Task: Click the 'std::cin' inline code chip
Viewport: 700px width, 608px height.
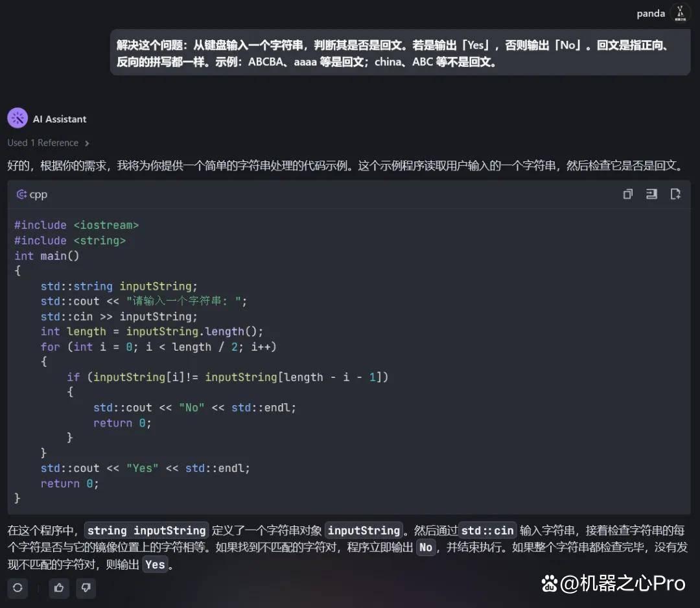Action: click(x=487, y=530)
